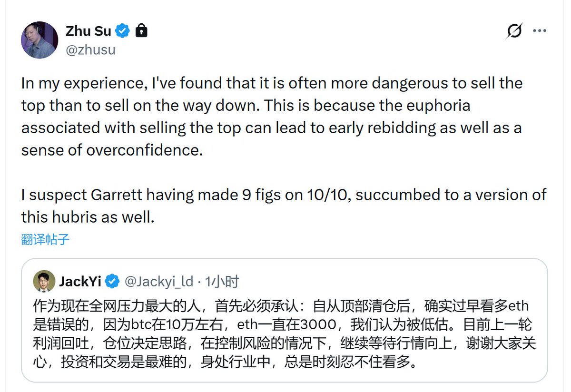Click the 翻译帖子 translate post link
This screenshot has width=571, height=392.
(x=45, y=239)
